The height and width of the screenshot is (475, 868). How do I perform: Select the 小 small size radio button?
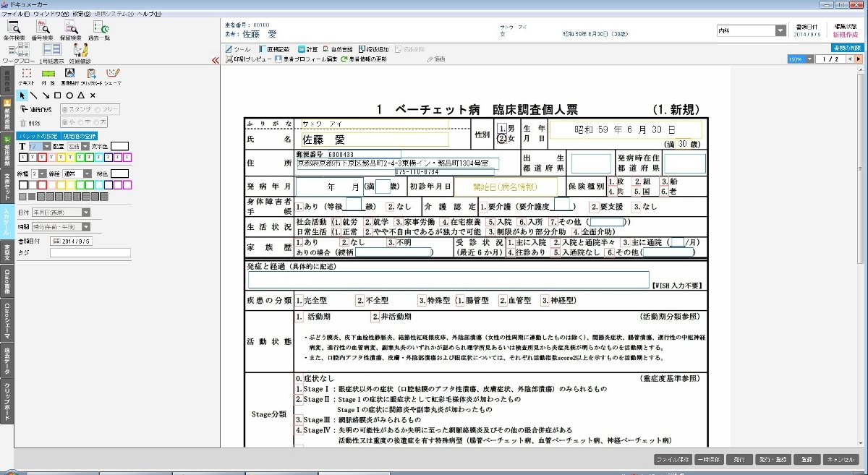click(x=65, y=123)
